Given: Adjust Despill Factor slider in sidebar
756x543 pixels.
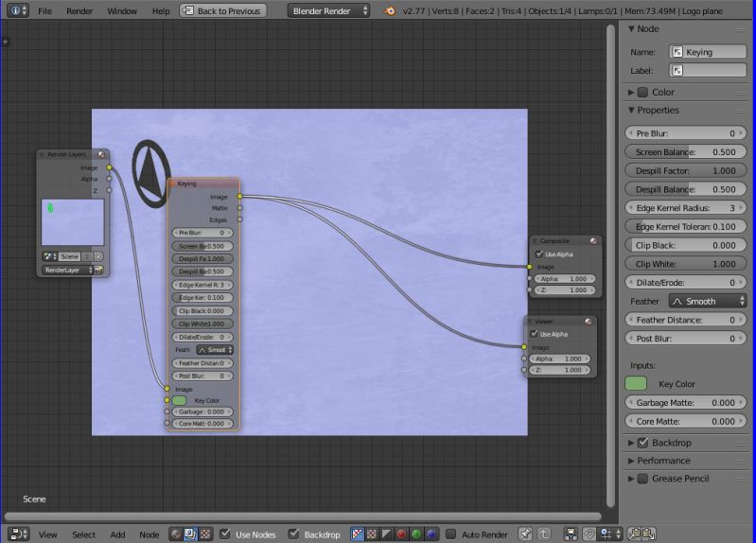Looking at the screenshot, I should point(686,170).
